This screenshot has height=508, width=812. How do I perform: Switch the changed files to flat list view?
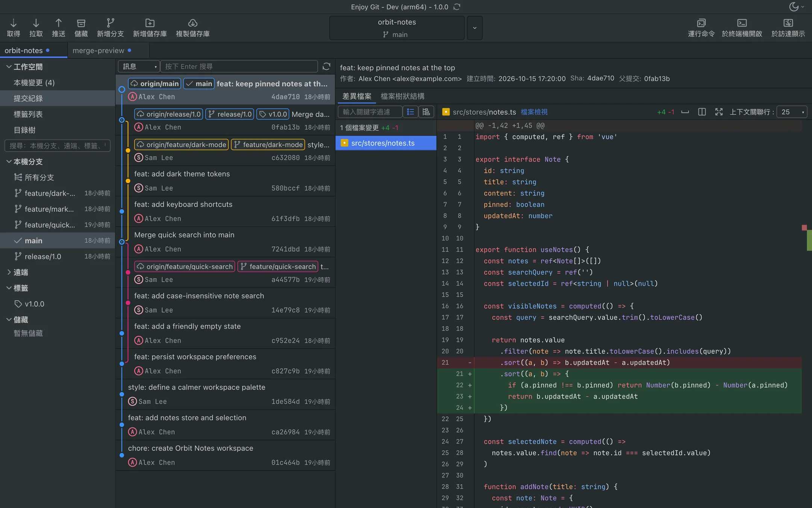point(411,112)
